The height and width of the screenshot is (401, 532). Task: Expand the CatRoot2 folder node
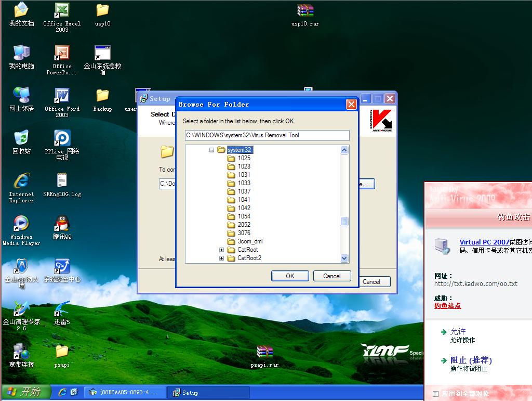point(221,258)
